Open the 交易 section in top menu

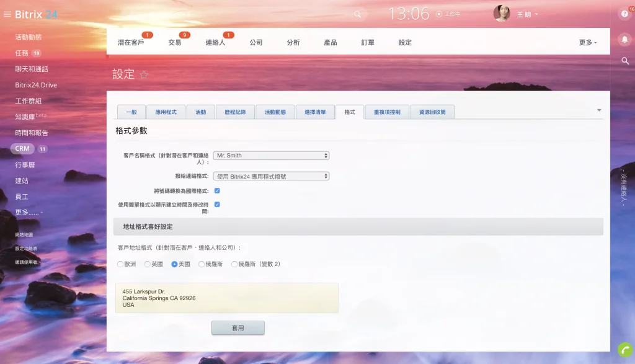click(175, 43)
